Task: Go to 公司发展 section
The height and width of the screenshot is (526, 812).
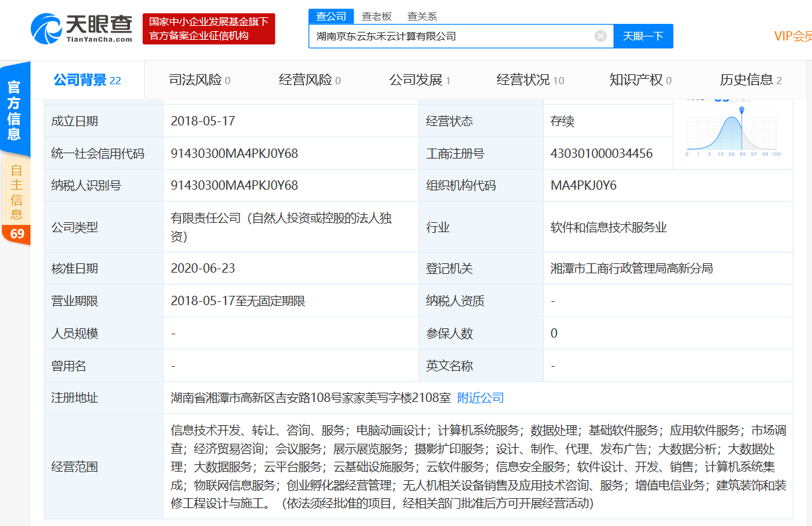Action: [419, 80]
